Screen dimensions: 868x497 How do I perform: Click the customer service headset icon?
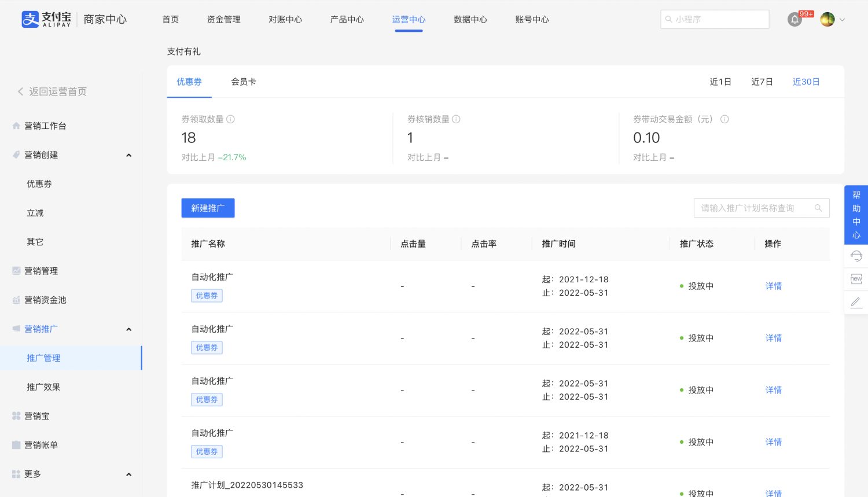[856, 256]
